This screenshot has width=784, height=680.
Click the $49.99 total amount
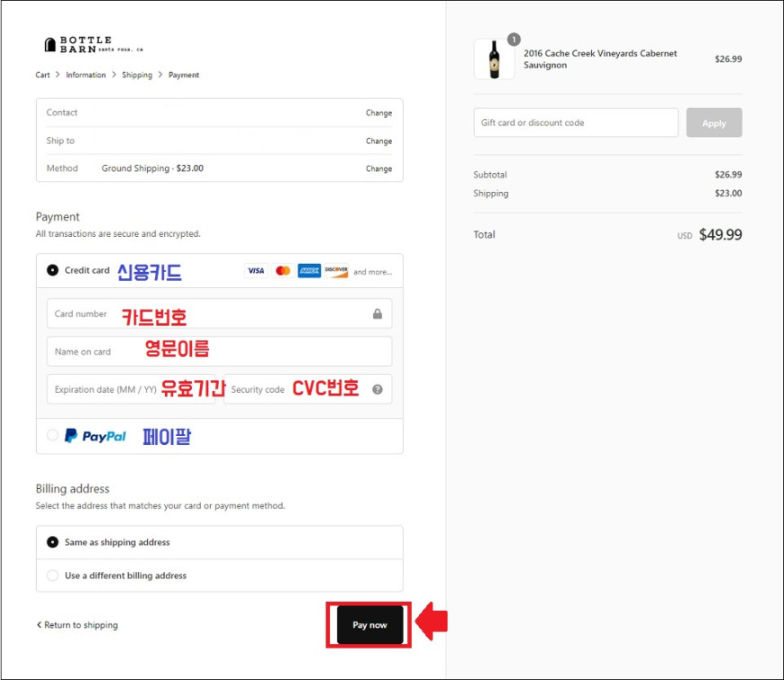(720, 235)
